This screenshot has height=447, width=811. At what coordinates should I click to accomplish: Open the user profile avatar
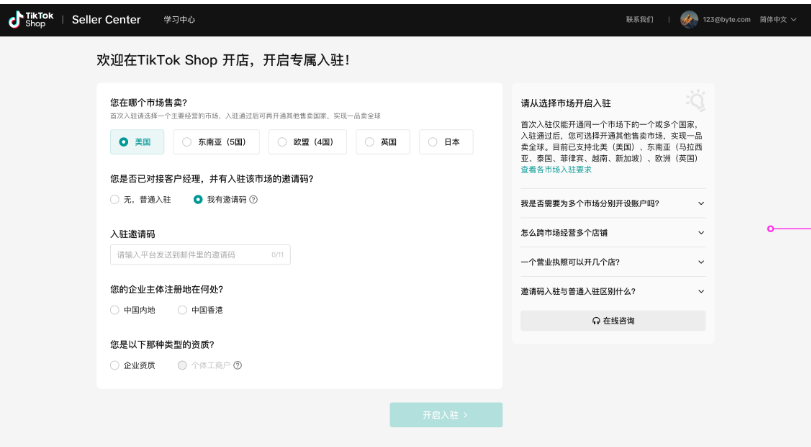pyautogui.click(x=689, y=20)
